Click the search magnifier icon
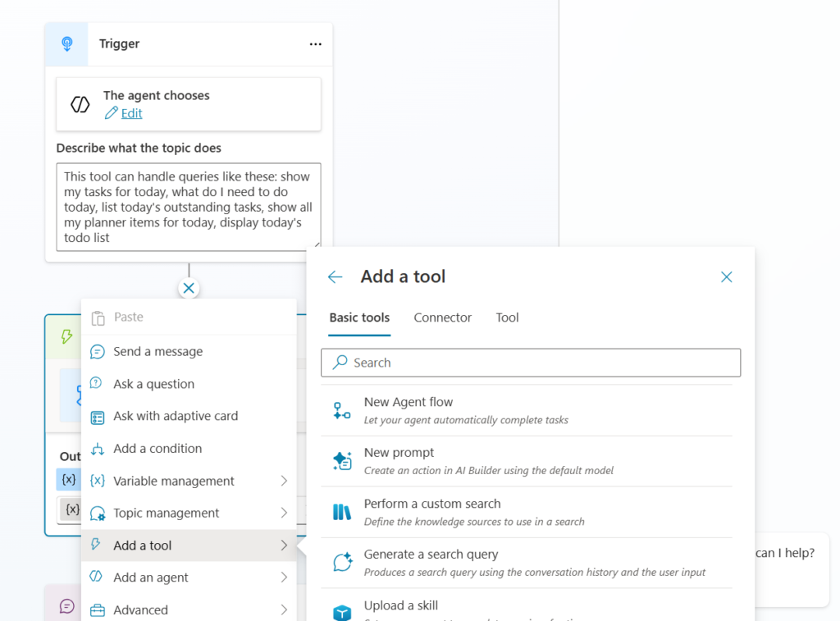The height and width of the screenshot is (621, 840). pyautogui.click(x=340, y=363)
